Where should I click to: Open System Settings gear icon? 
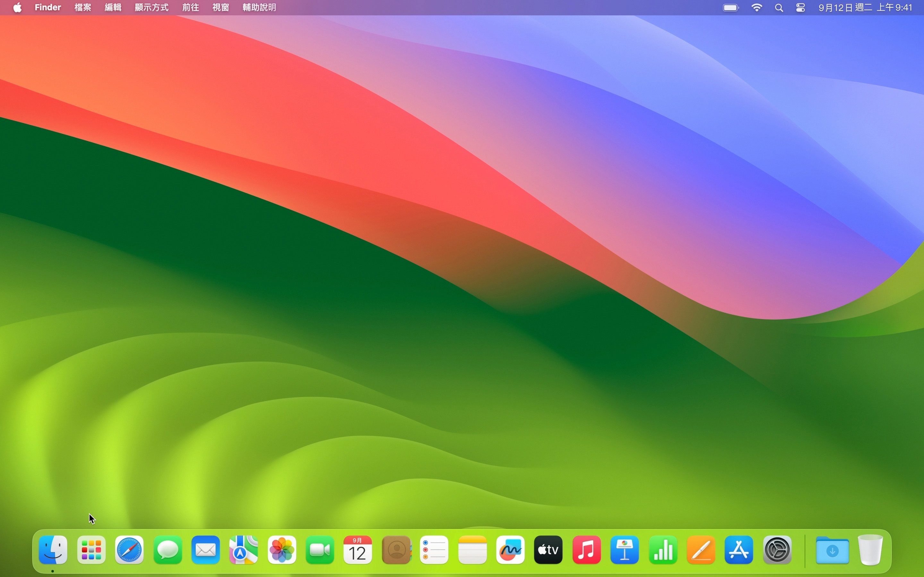pyautogui.click(x=777, y=550)
